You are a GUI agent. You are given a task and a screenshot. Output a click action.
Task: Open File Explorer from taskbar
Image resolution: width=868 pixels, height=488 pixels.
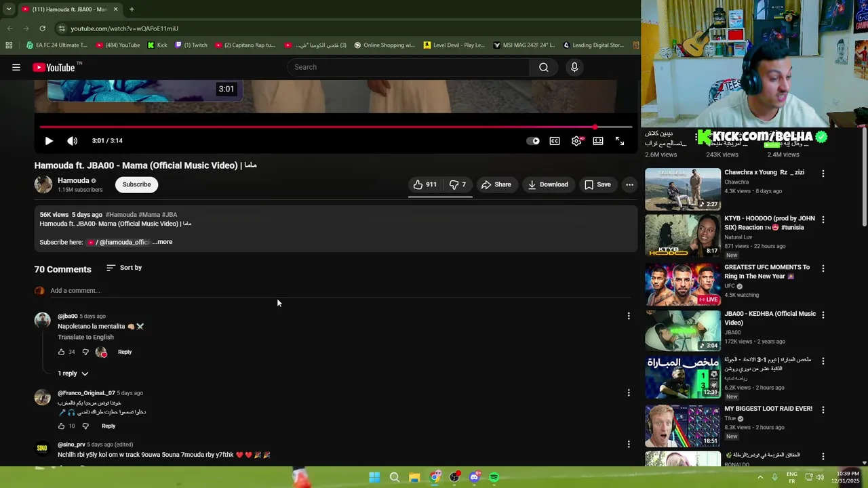coord(414,477)
